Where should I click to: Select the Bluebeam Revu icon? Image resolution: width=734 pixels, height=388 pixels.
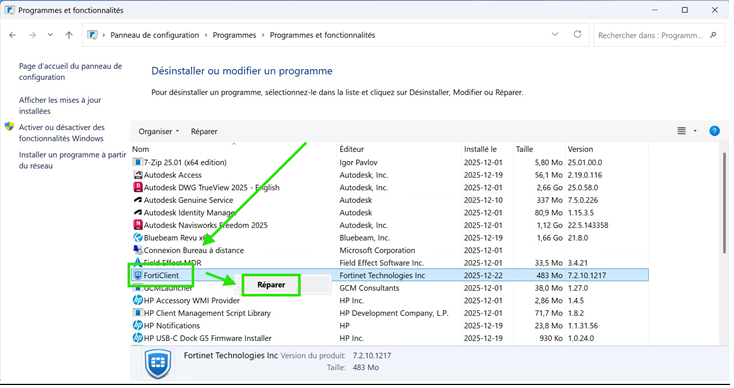[x=138, y=238]
